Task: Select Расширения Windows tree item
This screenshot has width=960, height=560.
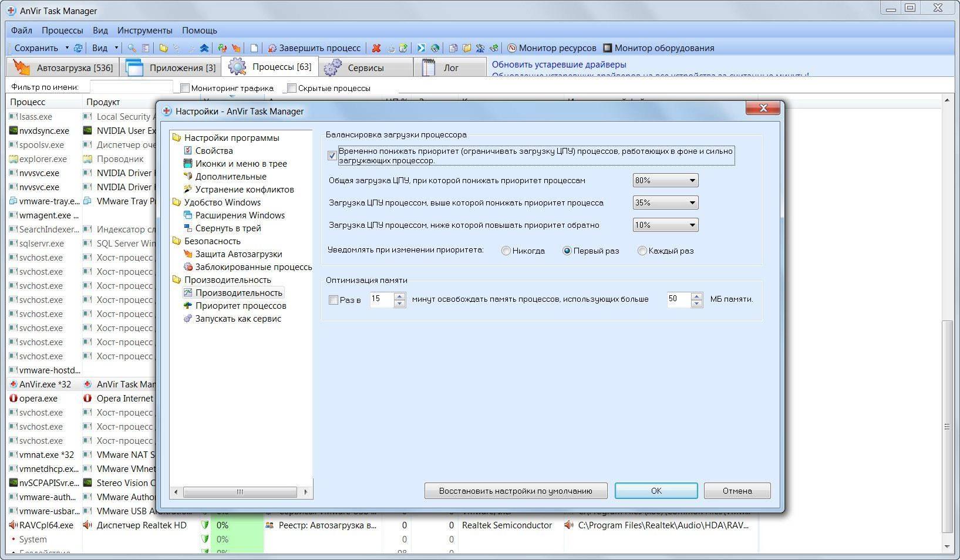Action: (x=240, y=215)
